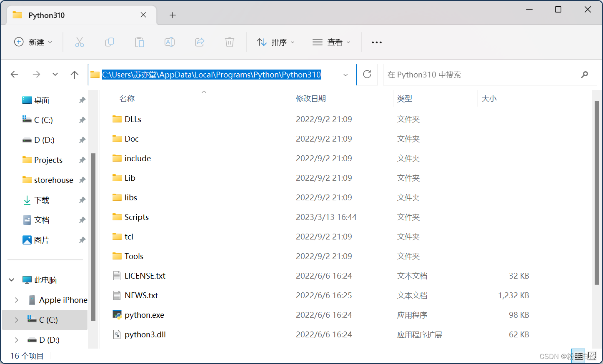Screen dimensions: 603x364
Task: Unpin storehouse using its pin icon
Action: [82, 180]
